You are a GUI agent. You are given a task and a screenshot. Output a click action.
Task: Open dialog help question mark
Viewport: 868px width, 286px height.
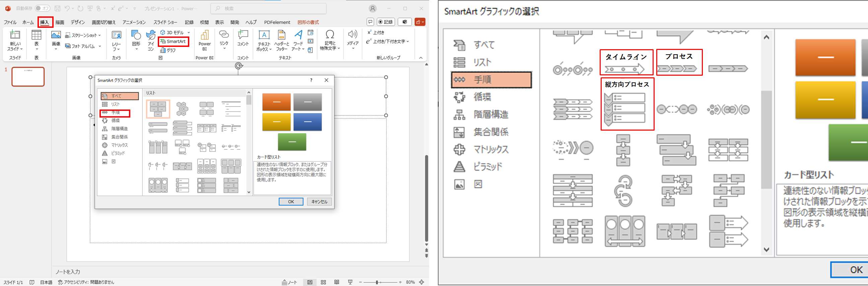(311, 80)
